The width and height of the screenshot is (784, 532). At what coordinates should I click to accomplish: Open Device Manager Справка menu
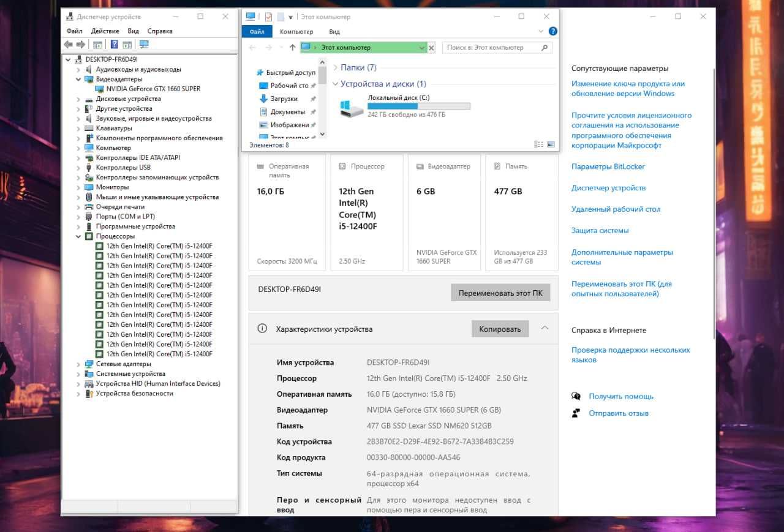160,31
